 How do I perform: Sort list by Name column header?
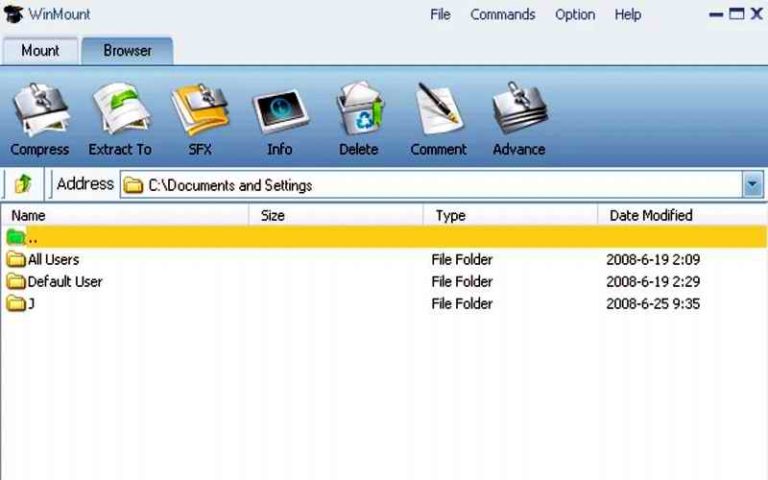[28, 215]
